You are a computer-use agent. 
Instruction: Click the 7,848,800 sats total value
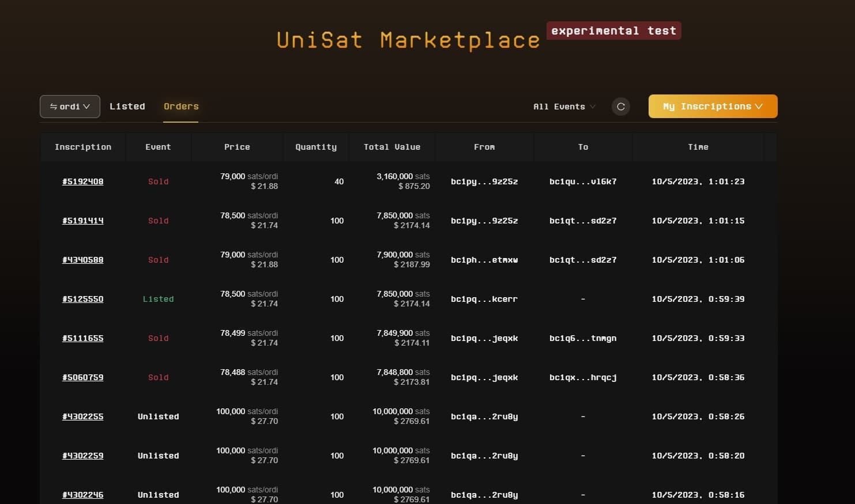click(403, 372)
